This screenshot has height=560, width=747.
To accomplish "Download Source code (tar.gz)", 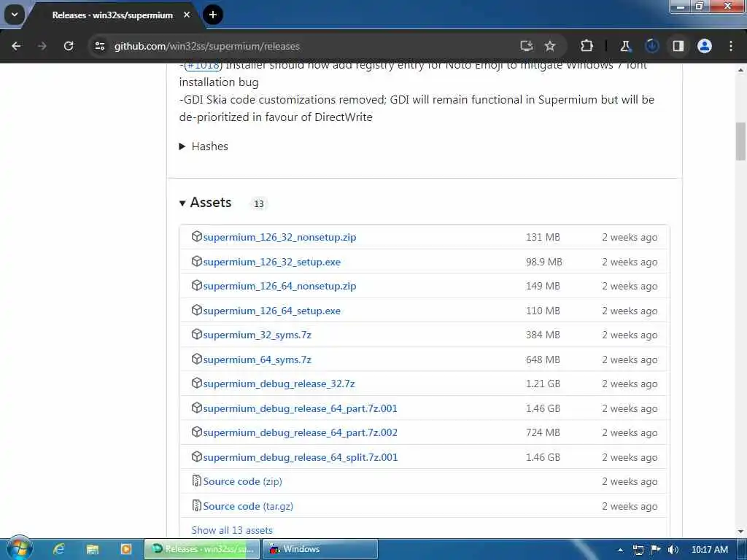I will point(248,506).
